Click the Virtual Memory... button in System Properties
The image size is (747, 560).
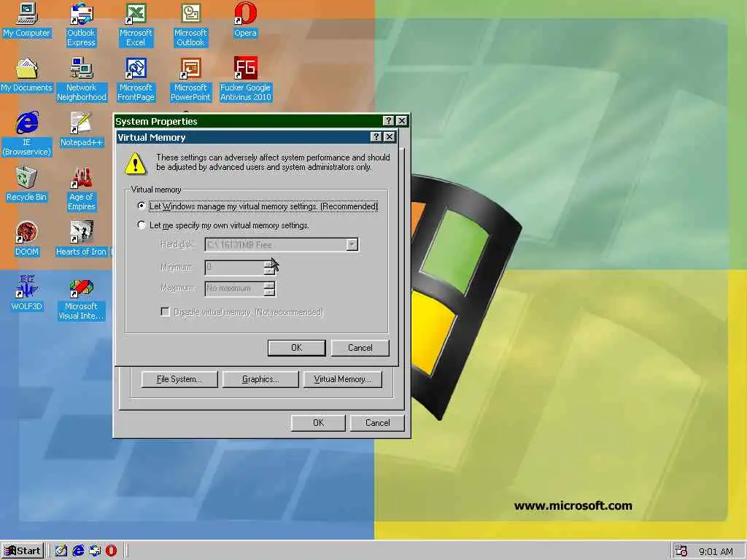pos(343,379)
